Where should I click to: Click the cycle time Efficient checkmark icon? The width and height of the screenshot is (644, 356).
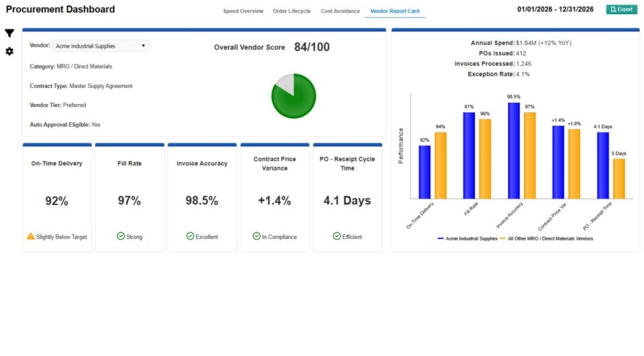337,236
